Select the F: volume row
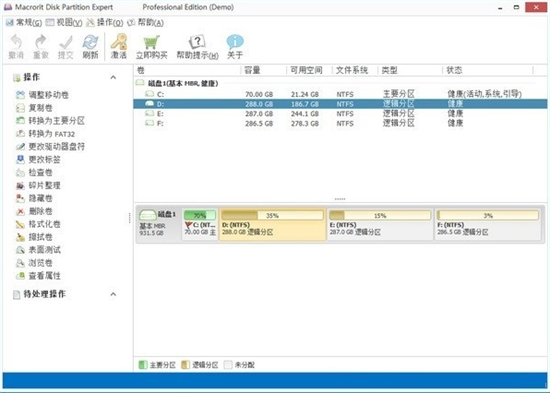The height and width of the screenshot is (393, 550). pos(340,123)
